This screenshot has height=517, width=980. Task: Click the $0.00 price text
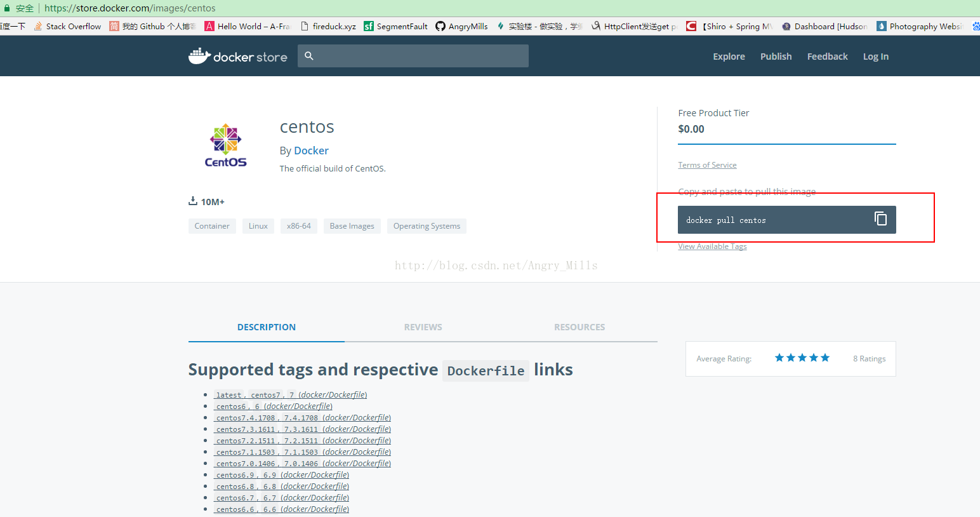(691, 129)
